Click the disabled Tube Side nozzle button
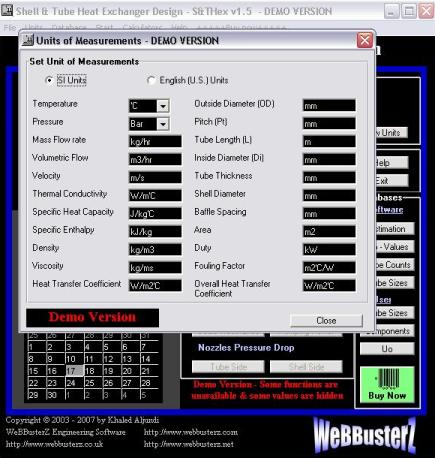This screenshot has height=458, width=435. click(228, 367)
